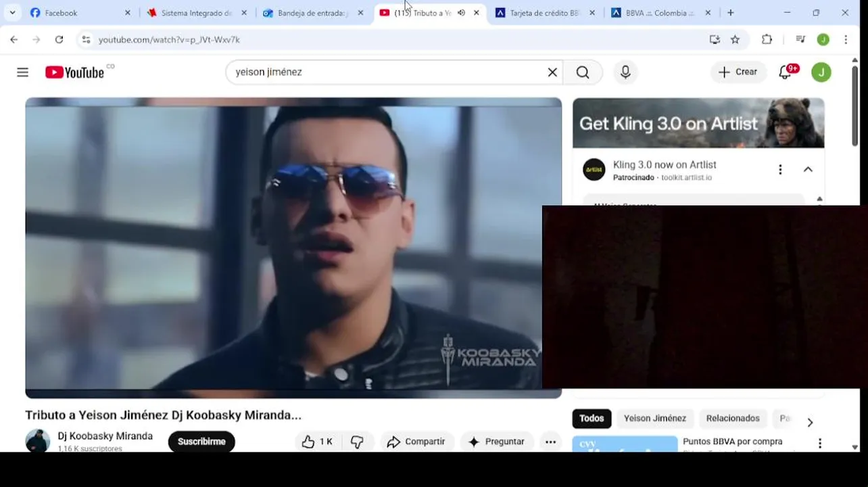868x487 pixels.
Task: Click the address bar URL
Action: [169, 40]
